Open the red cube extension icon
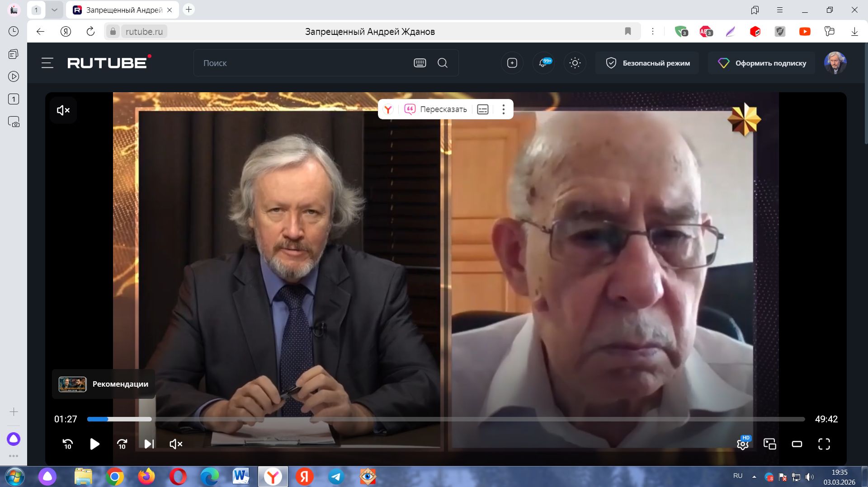The width and height of the screenshot is (868, 487). pos(755,32)
